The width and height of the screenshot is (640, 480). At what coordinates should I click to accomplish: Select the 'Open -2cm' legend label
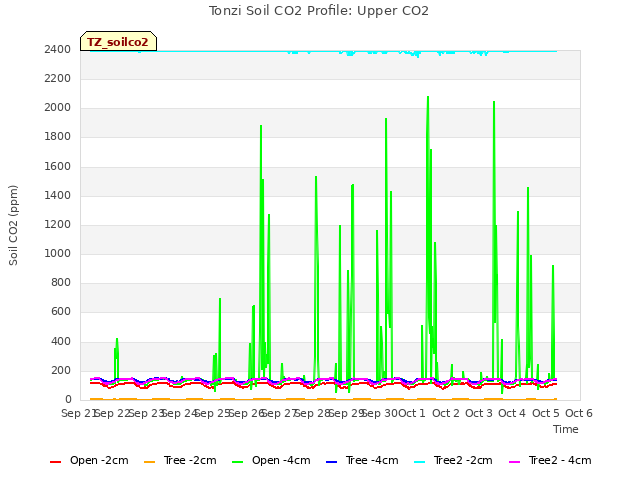tap(99, 460)
